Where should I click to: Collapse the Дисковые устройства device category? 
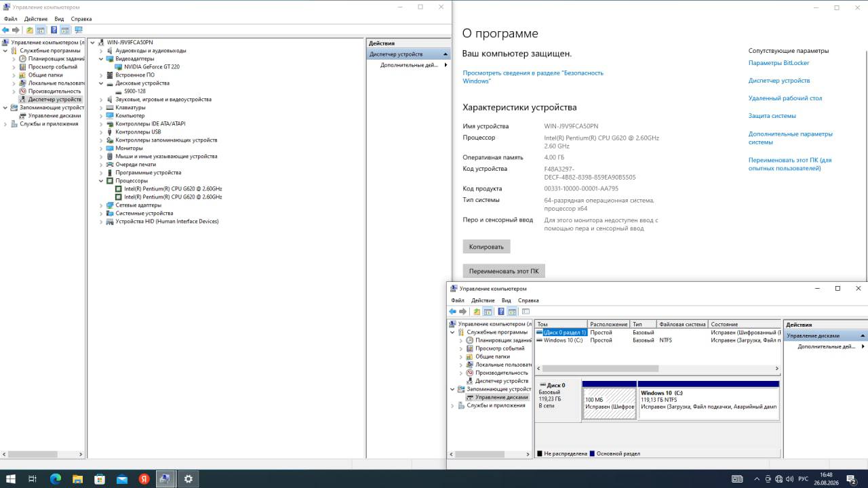coord(102,83)
